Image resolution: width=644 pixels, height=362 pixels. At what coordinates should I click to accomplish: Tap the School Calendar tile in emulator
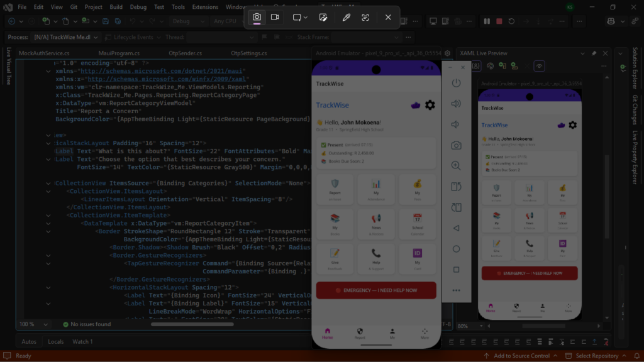[418, 225]
